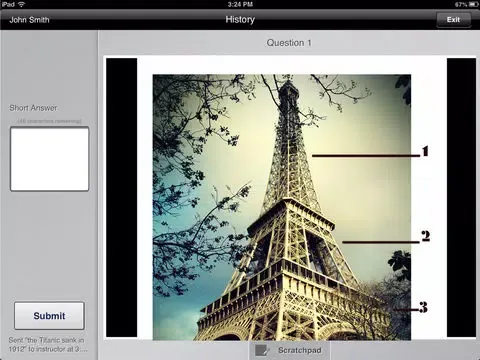The width and height of the screenshot is (480, 360).
Task: Focus the Short Answer text box
Action: pyautogui.click(x=49, y=159)
